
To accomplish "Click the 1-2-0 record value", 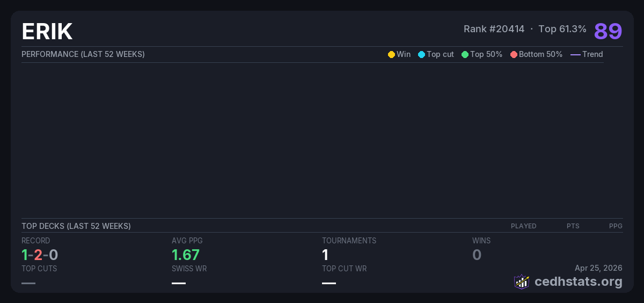I will (x=40, y=255).
